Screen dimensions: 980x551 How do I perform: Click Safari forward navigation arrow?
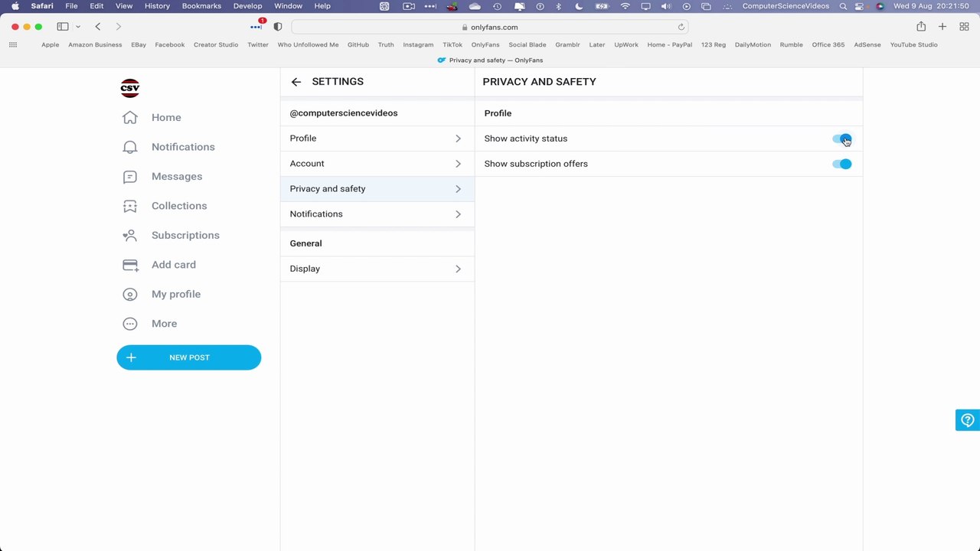coord(118,27)
